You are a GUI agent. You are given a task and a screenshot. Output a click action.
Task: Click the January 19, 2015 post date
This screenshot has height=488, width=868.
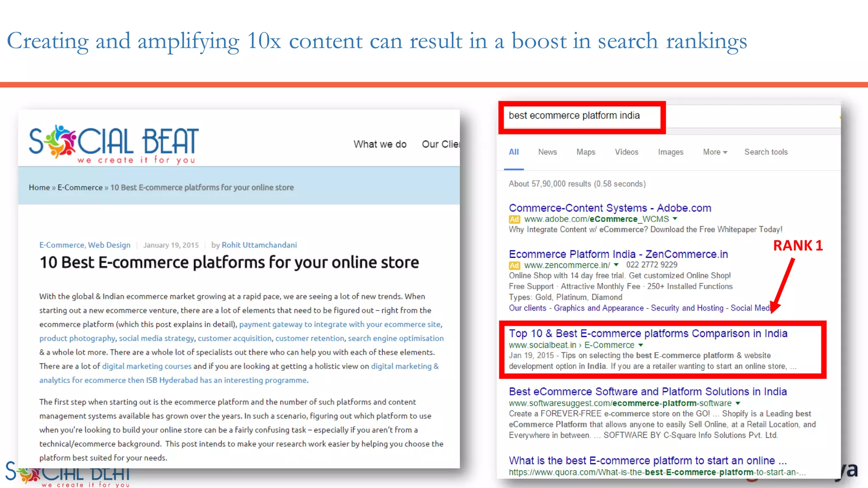tap(171, 245)
